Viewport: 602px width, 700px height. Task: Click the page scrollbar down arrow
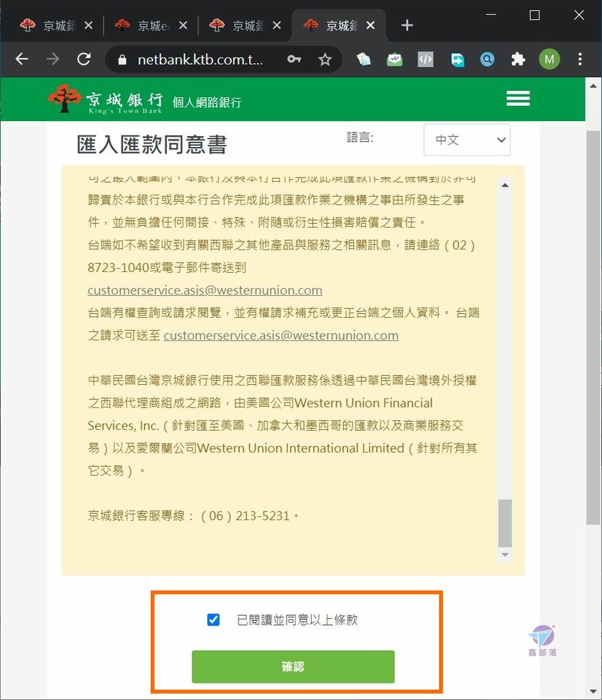pos(593,692)
